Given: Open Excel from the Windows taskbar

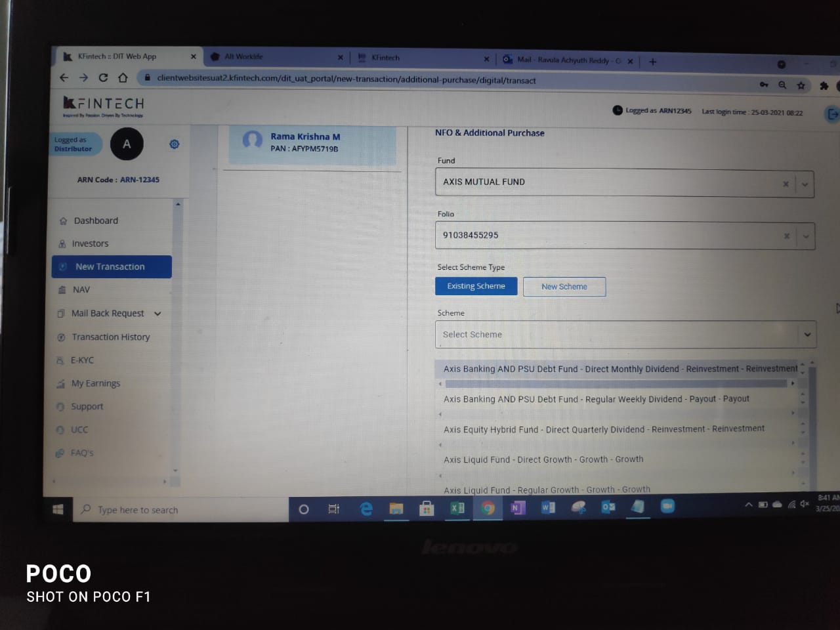Looking at the screenshot, I should 457,508.
